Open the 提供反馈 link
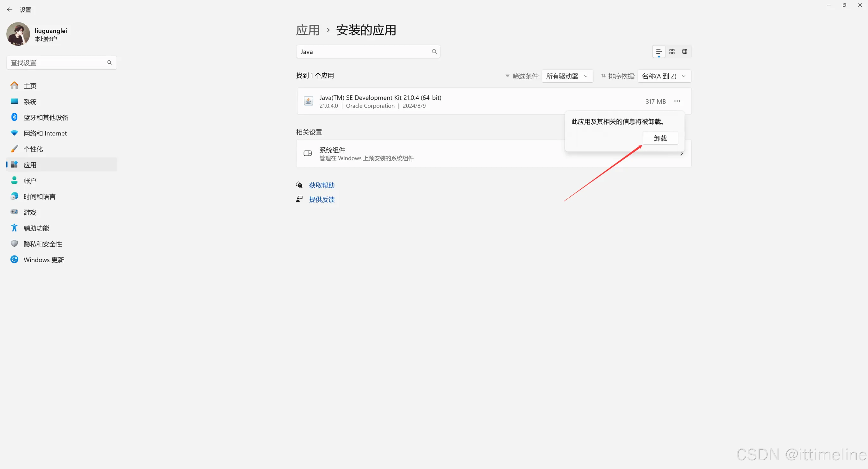Screen dimensions: 868x469 point(322,200)
